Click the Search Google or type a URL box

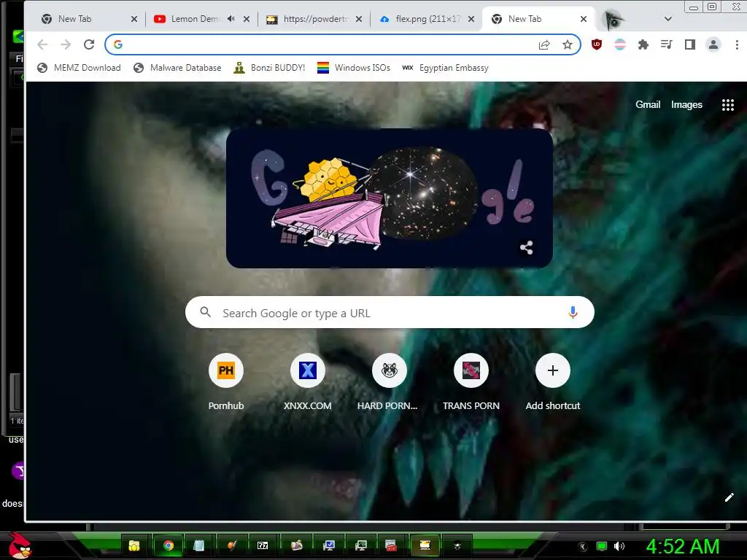coord(390,312)
